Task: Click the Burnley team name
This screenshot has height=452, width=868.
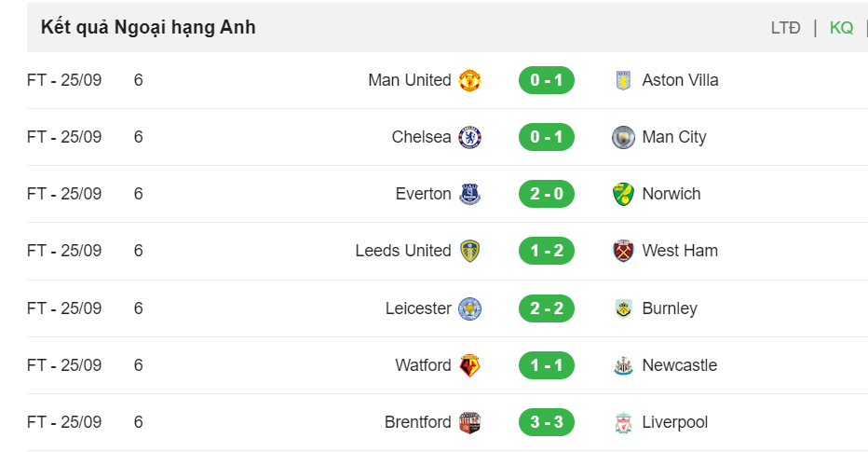Action: point(670,308)
